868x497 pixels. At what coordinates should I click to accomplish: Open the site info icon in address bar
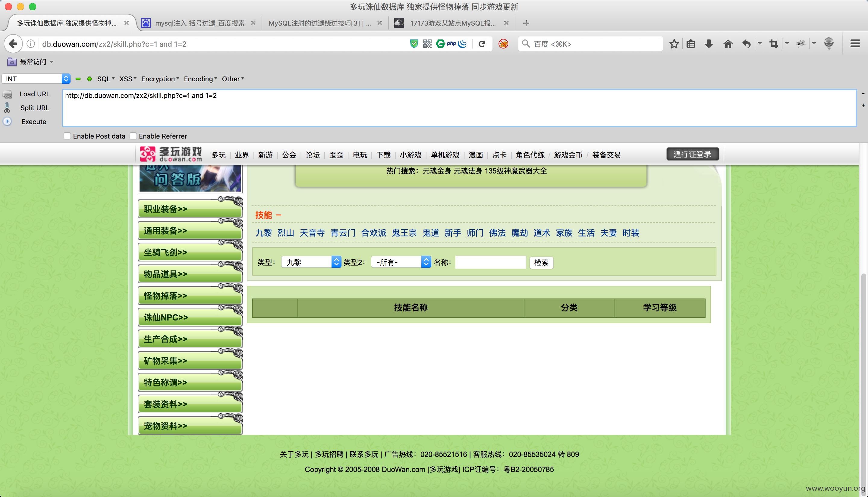(31, 44)
